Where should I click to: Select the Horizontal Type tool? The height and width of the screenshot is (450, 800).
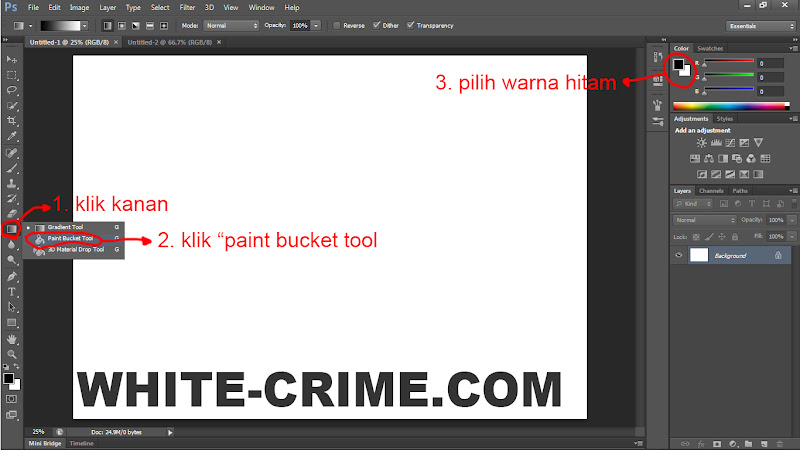point(12,292)
